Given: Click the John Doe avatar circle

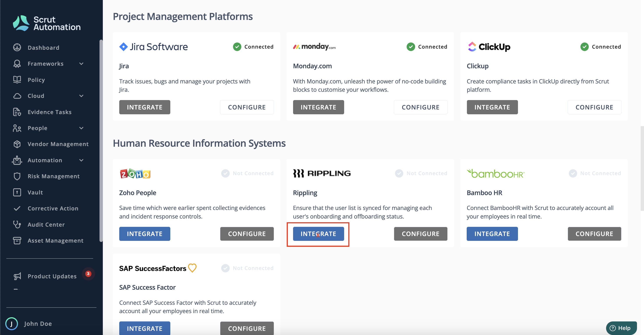Looking at the screenshot, I should [11, 324].
